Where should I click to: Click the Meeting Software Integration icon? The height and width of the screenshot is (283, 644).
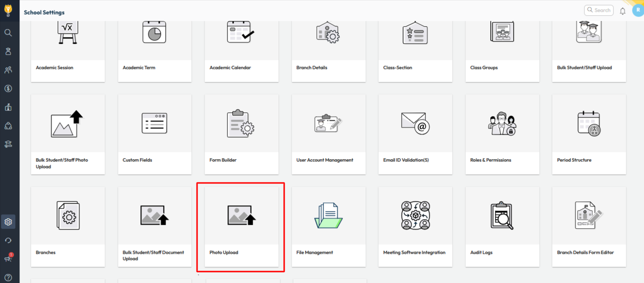[x=415, y=215]
